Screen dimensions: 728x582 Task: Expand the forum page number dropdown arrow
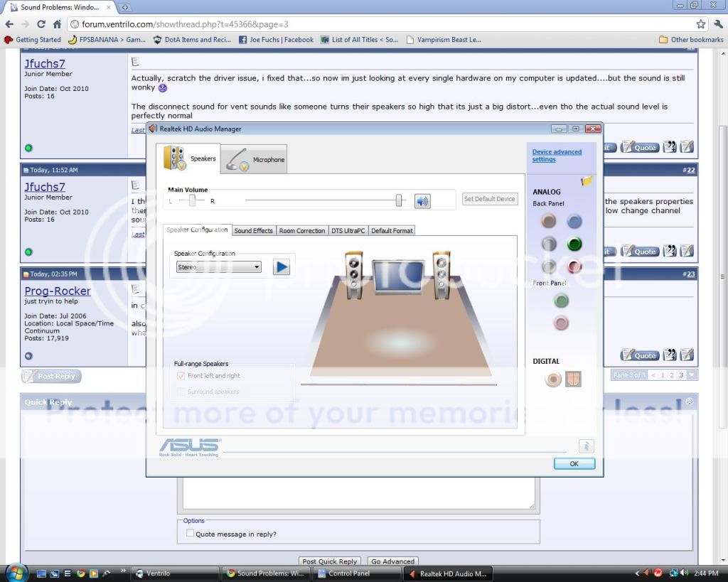click(x=692, y=375)
